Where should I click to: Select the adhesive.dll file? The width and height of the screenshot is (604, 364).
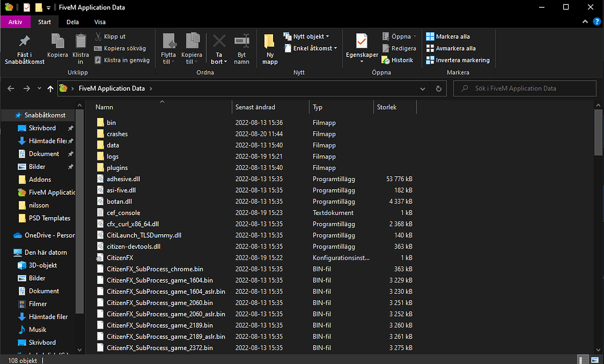coord(123,179)
